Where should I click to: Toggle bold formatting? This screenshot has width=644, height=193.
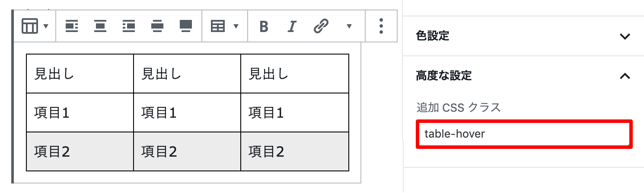pos(264,27)
